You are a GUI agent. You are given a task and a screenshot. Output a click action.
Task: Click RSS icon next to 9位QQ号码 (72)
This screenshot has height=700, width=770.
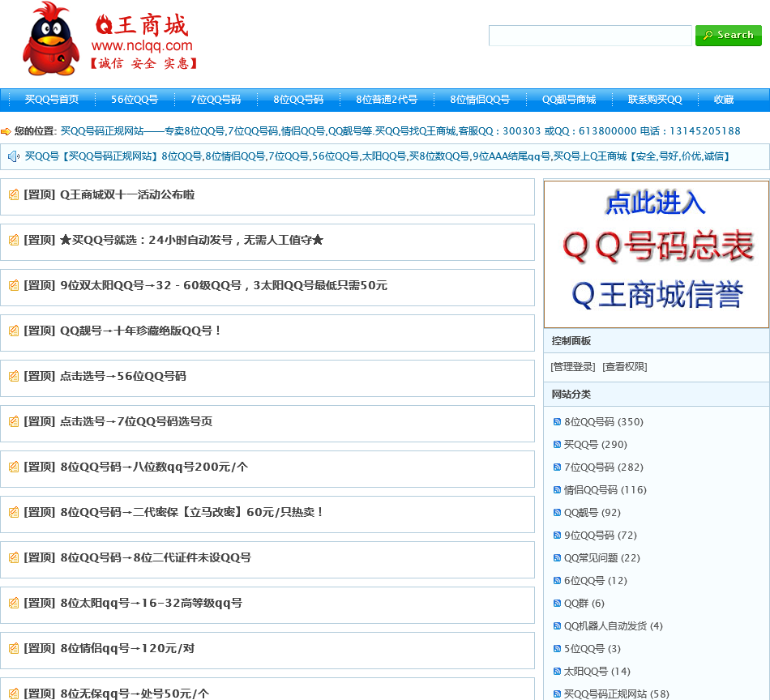[557, 535]
